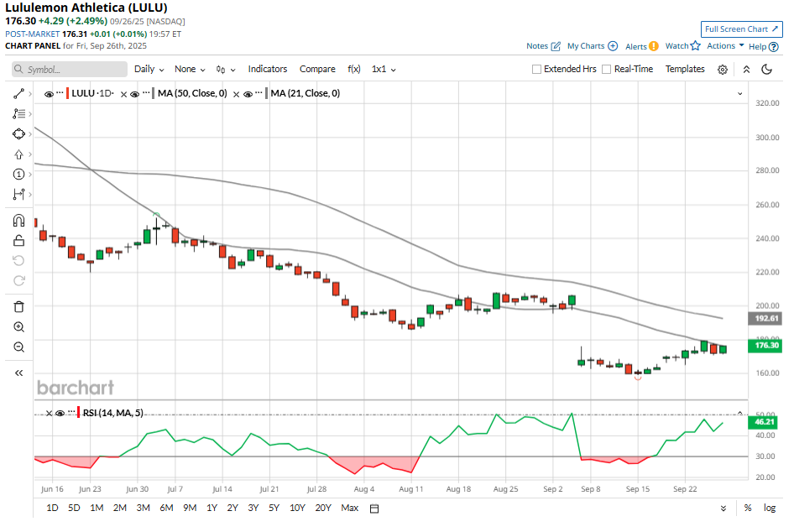Select the 20Y time range
Screen dimensions: 794x532
coord(323,509)
